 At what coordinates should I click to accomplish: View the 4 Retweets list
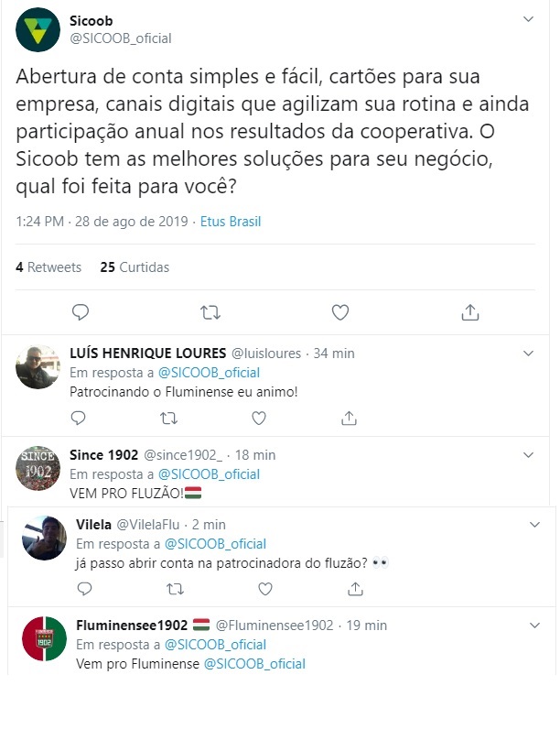pyautogui.click(x=48, y=267)
